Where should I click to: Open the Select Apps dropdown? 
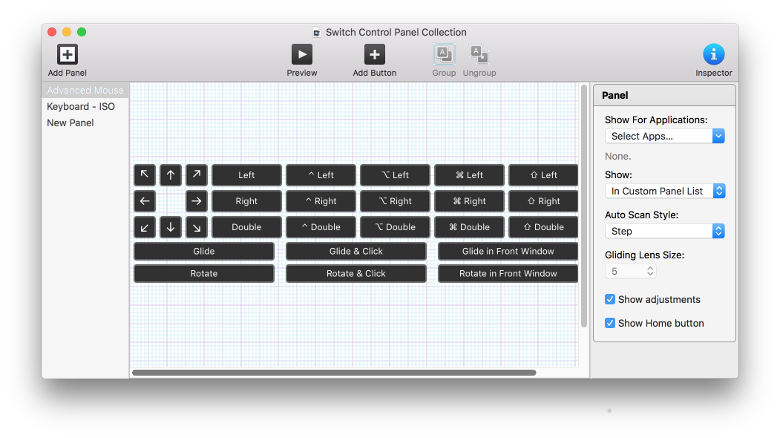665,136
